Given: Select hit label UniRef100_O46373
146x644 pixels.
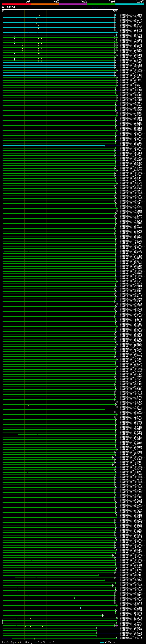Looking at the screenshot, I should (131, 284).
